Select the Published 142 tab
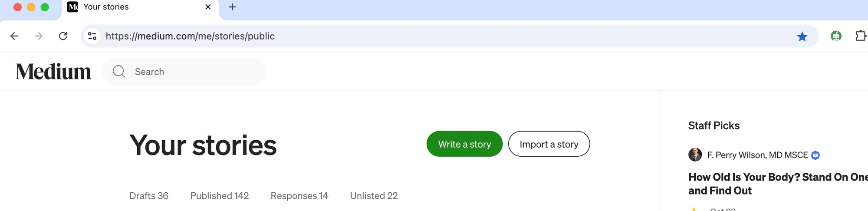The width and height of the screenshot is (868, 211). pyautogui.click(x=220, y=196)
